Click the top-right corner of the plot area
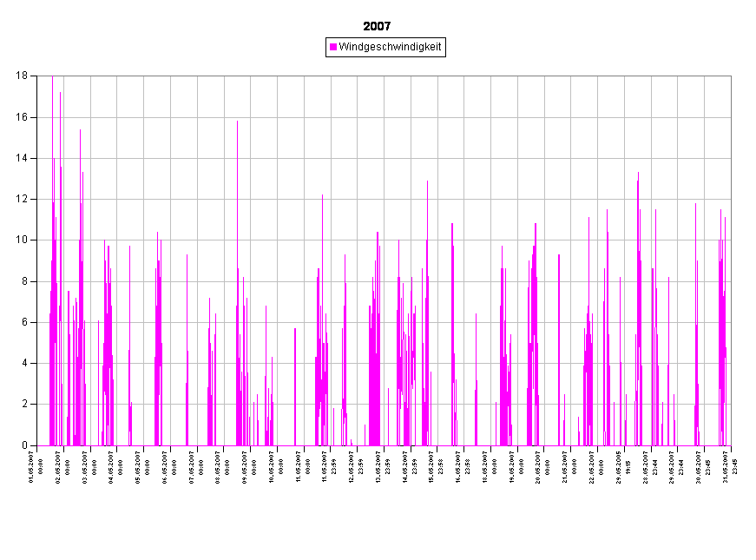This screenshot has height=560, width=756. coord(730,76)
